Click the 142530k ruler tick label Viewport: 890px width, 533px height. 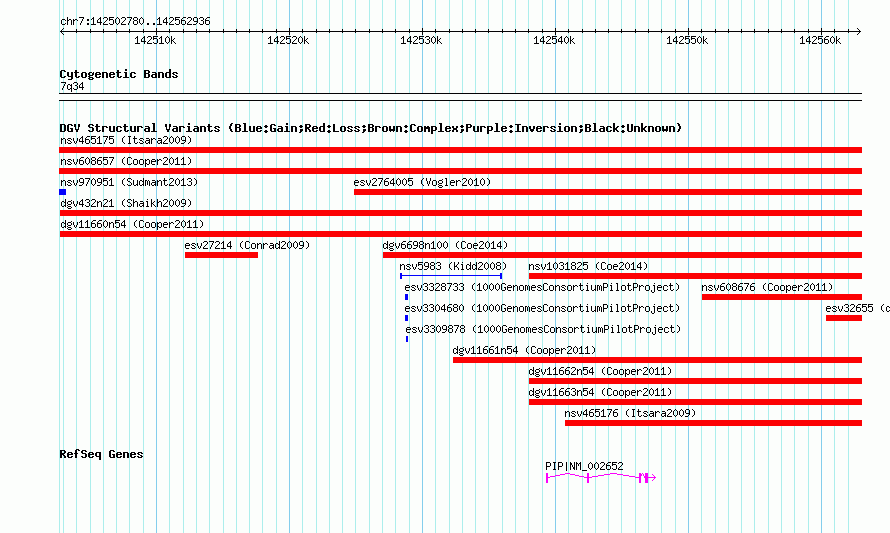[x=421, y=40]
